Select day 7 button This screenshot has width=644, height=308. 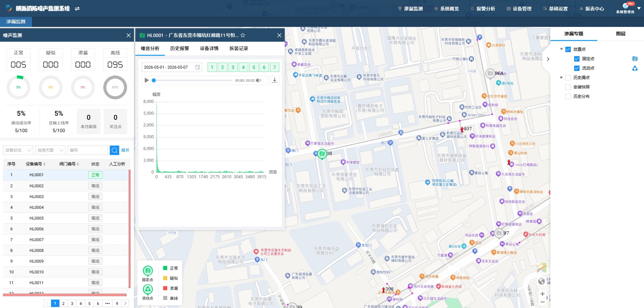274,67
